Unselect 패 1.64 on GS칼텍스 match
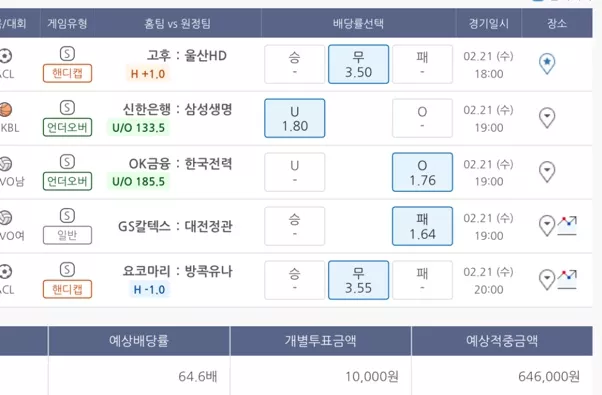Screen dimensions: 602x395 422,226
